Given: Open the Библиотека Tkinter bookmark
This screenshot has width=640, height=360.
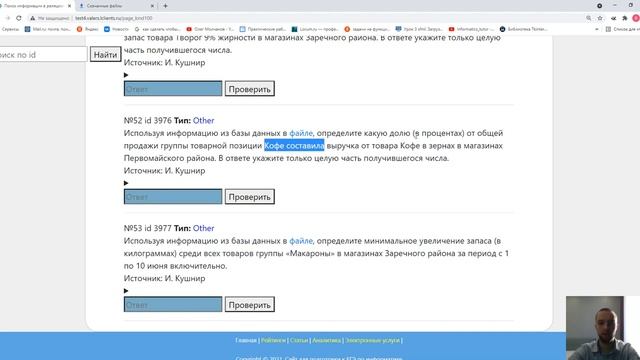Looking at the screenshot, I should tap(524, 29).
